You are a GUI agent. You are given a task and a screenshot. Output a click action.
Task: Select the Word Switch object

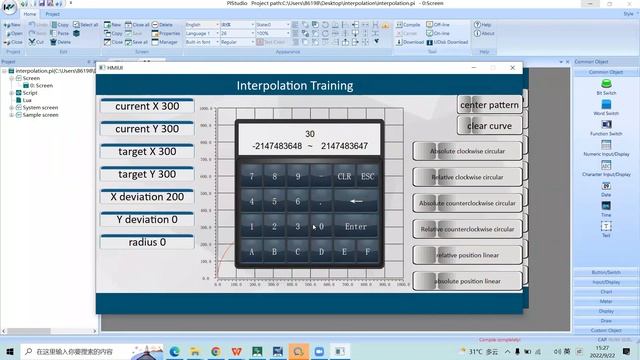606,107
